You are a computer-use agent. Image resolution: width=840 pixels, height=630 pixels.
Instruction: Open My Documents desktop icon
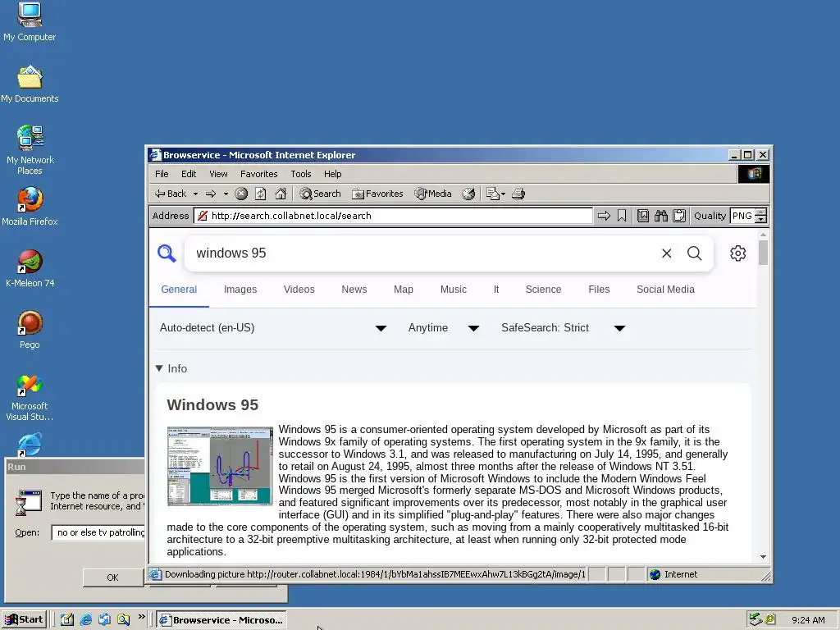click(x=30, y=84)
